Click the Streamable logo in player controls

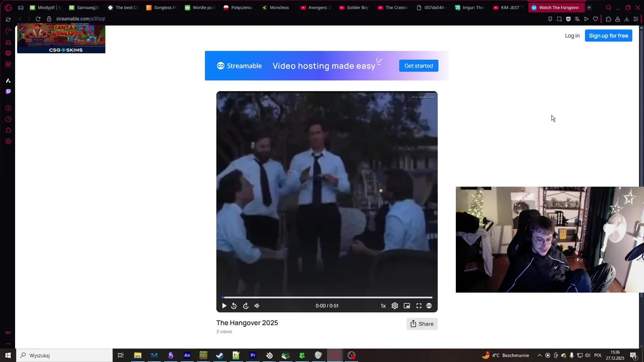click(x=429, y=306)
